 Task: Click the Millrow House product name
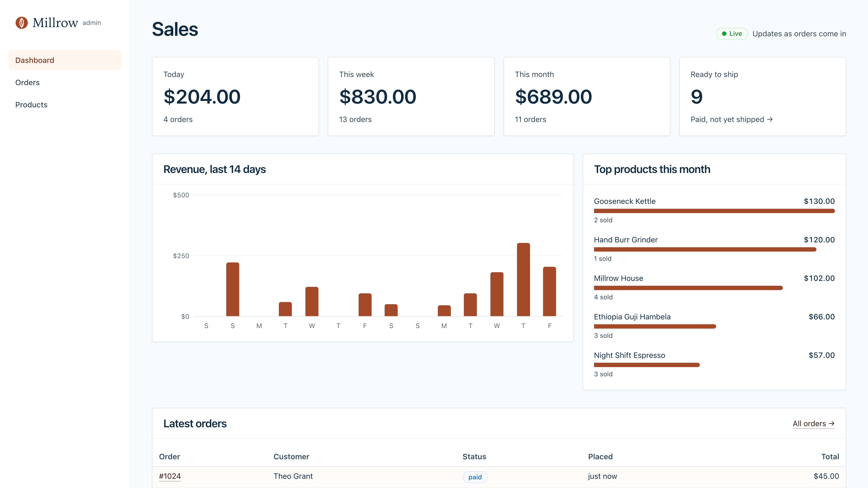click(x=618, y=278)
